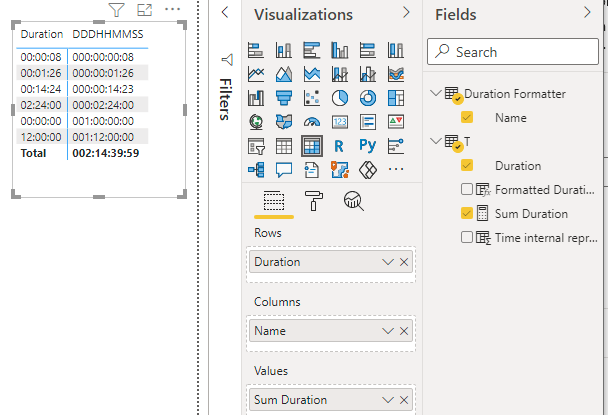This screenshot has width=608, height=415.
Task: Select the Gauge visualization
Action: pyautogui.click(x=312, y=122)
